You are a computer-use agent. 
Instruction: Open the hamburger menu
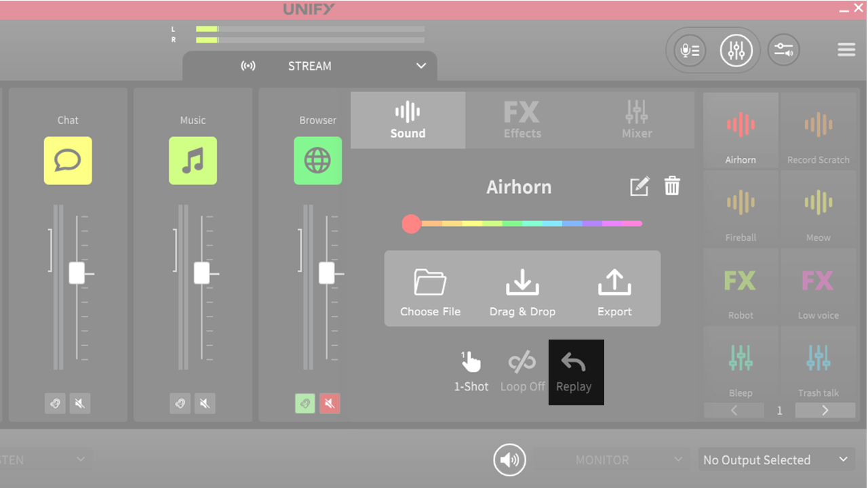(x=846, y=50)
